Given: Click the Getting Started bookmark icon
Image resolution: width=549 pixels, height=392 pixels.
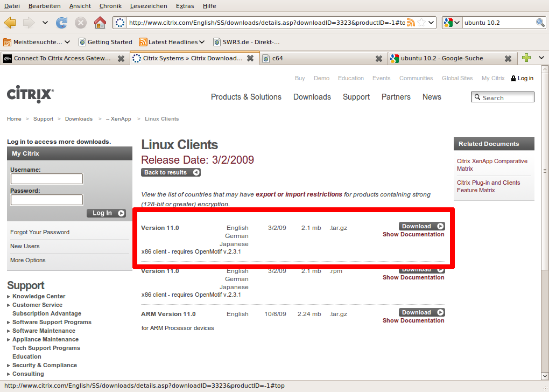Looking at the screenshot, I should tap(82, 42).
